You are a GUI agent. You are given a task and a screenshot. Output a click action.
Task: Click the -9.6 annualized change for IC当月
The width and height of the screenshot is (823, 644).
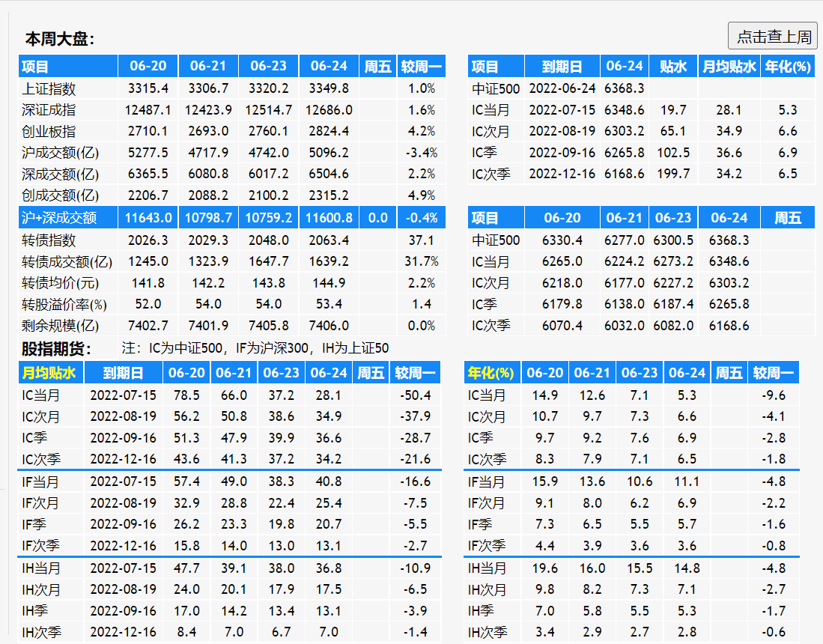click(773, 395)
